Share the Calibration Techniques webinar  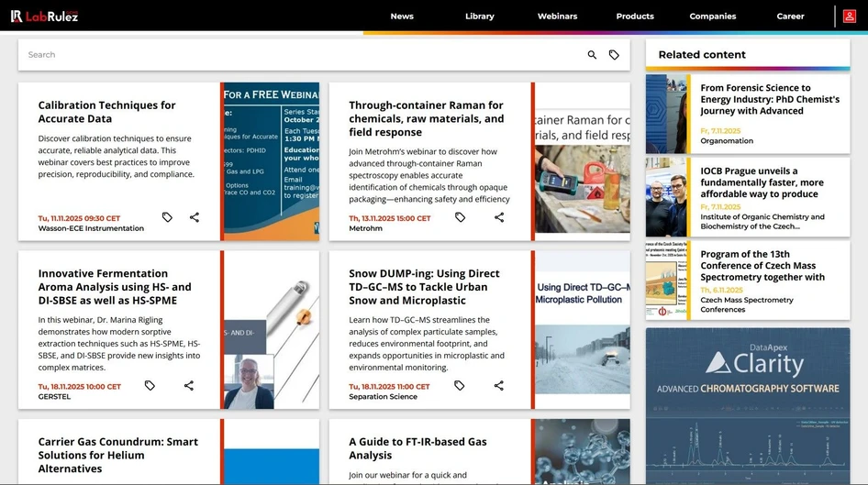coord(195,217)
